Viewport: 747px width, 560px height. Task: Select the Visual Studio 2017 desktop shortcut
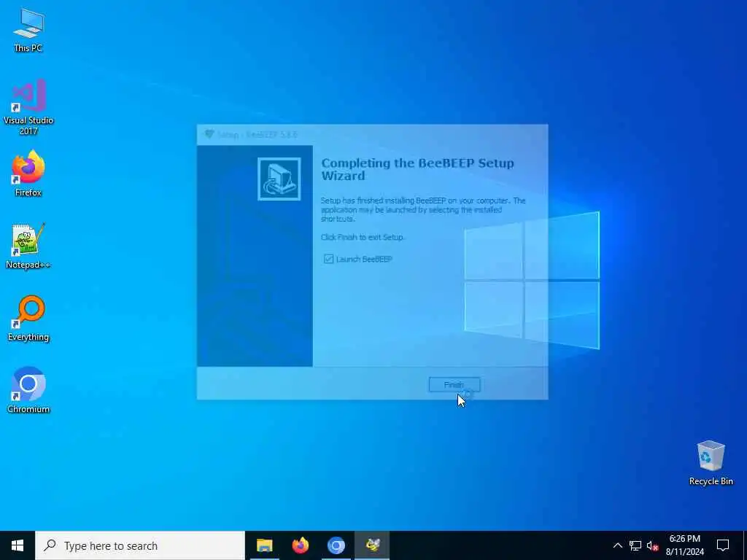tap(28, 107)
